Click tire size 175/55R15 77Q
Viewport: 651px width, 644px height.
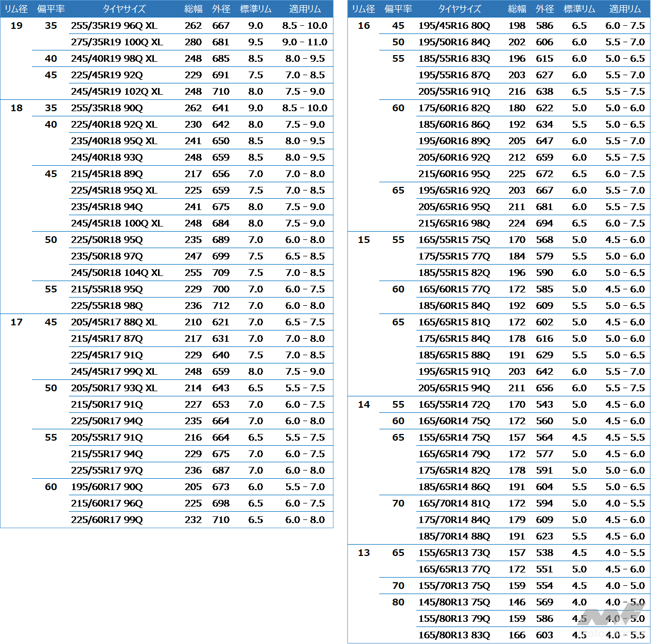[454, 256]
